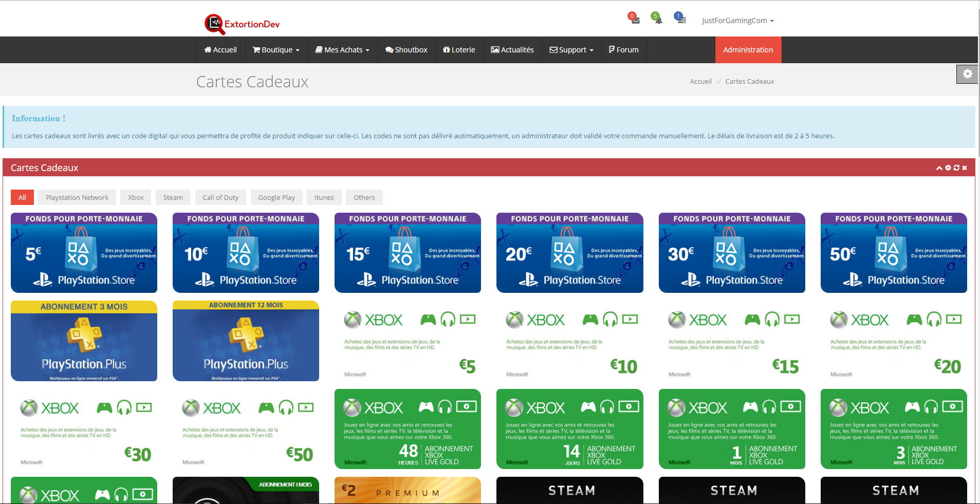
Task: Select the PlayStation Plus 3 mois card
Action: [x=84, y=341]
